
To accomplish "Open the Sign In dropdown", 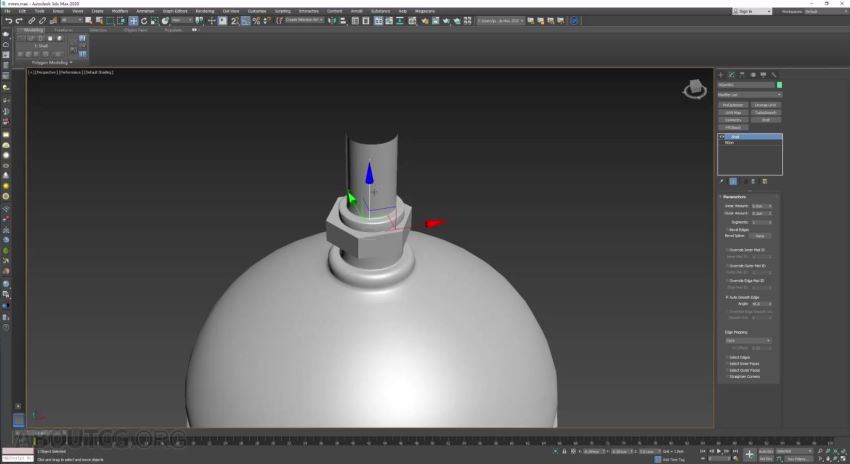I will point(752,11).
